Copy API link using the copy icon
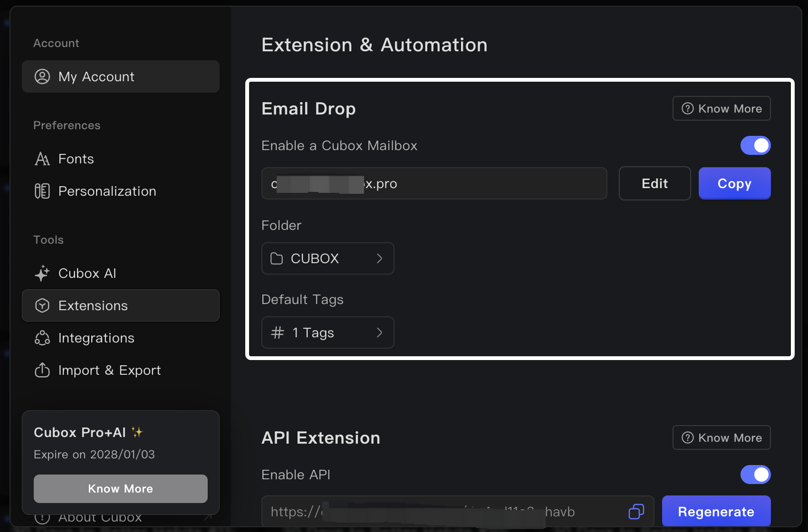Viewport: 808px width, 532px height. coord(636,512)
